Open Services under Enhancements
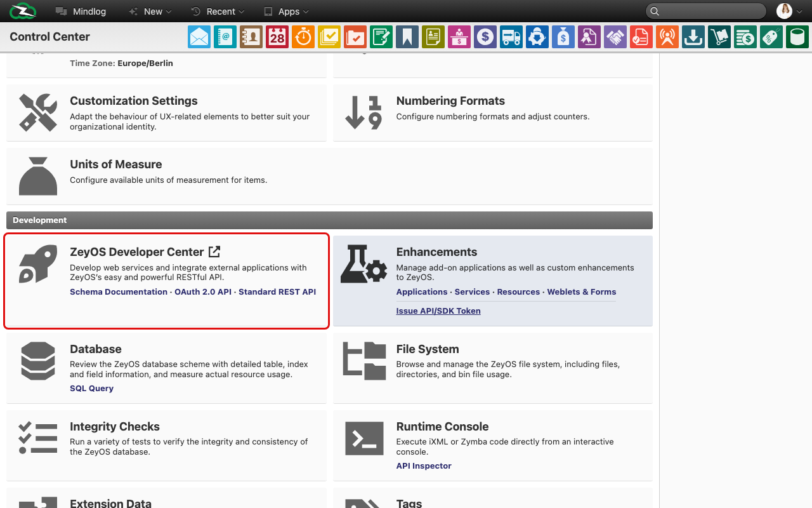Image resolution: width=812 pixels, height=508 pixels. point(472,292)
